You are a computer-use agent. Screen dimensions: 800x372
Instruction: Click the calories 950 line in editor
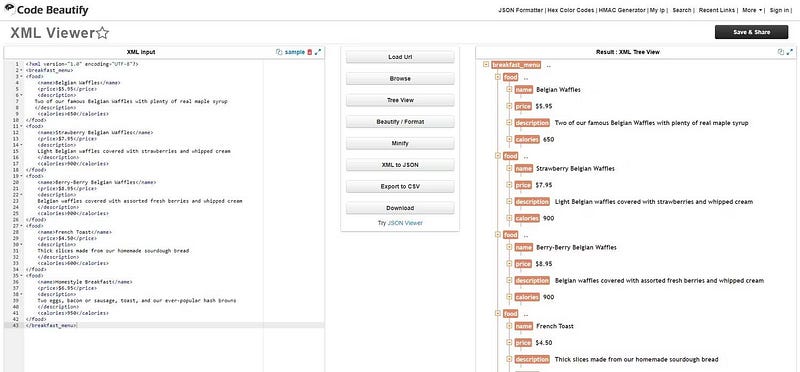click(x=73, y=313)
